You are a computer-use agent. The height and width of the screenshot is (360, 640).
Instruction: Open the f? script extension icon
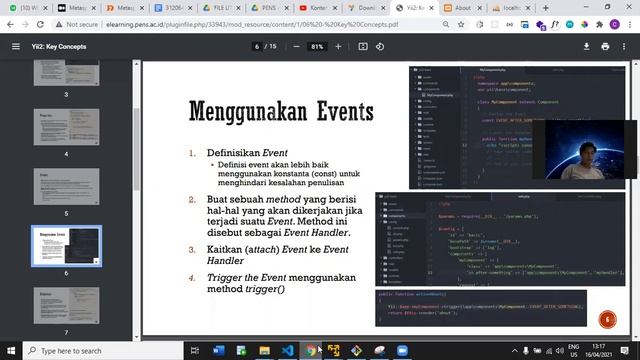(x=555, y=24)
